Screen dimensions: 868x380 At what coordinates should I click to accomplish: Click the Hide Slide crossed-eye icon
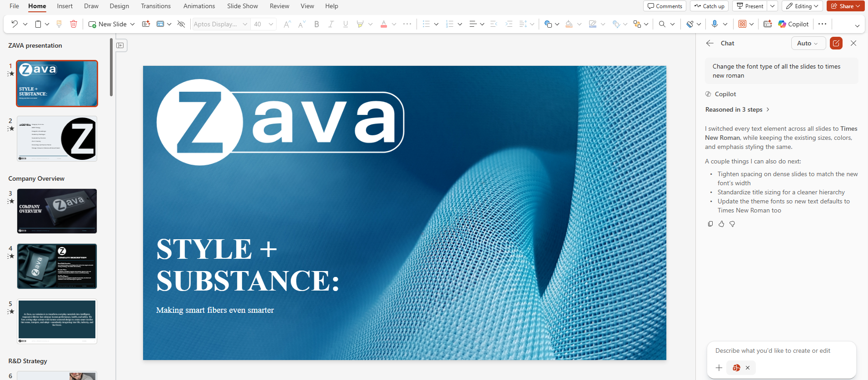click(x=181, y=24)
